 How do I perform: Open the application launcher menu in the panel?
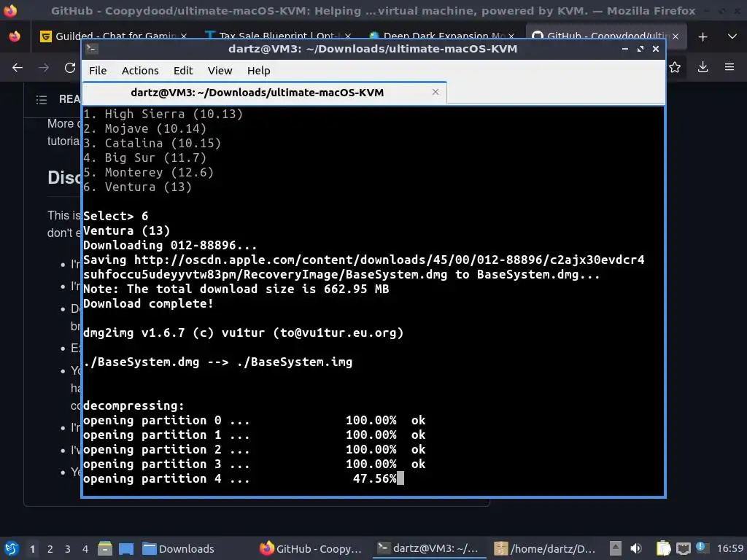11,548
